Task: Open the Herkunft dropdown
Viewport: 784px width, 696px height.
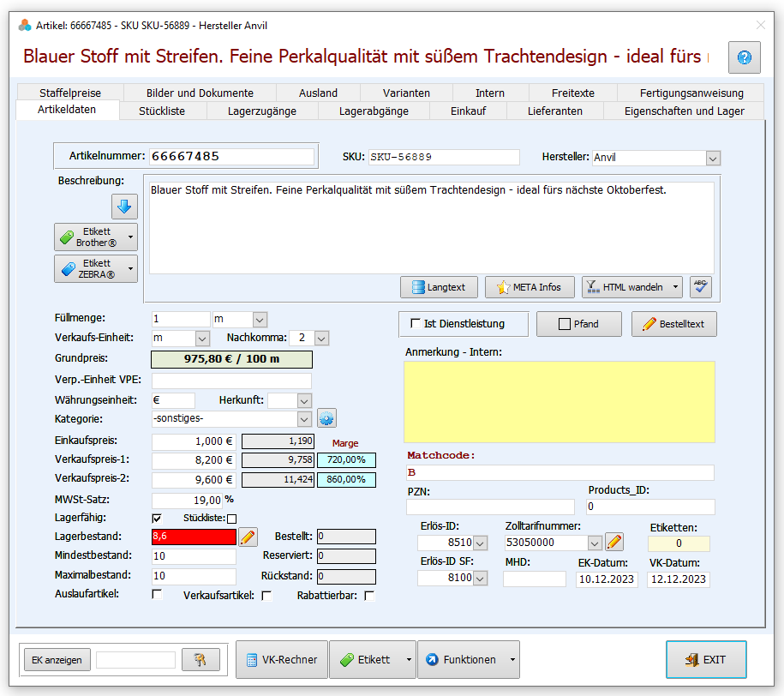Action: tap(304, 401)
